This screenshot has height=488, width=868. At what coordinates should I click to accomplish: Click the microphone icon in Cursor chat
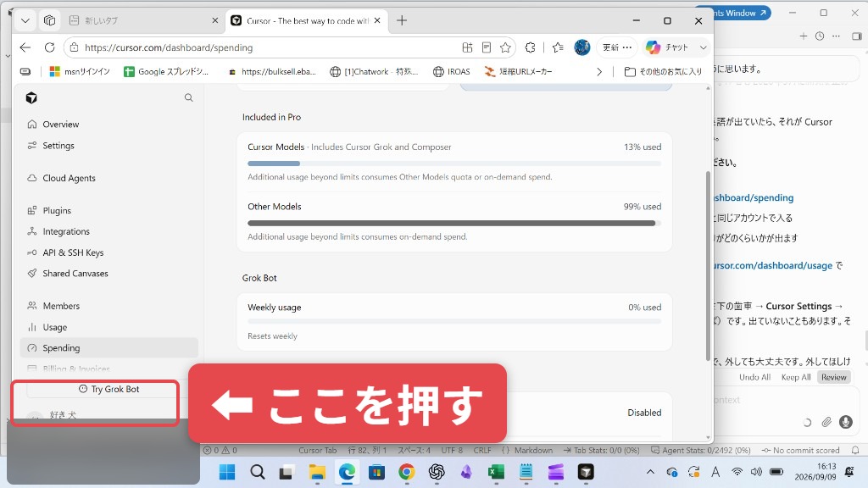click(x=845, y=422)
